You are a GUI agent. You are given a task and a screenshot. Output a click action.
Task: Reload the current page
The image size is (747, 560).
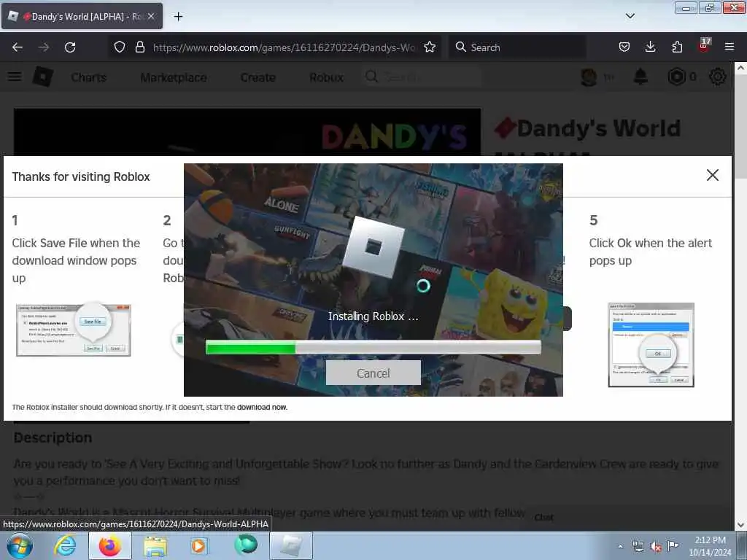70,47
